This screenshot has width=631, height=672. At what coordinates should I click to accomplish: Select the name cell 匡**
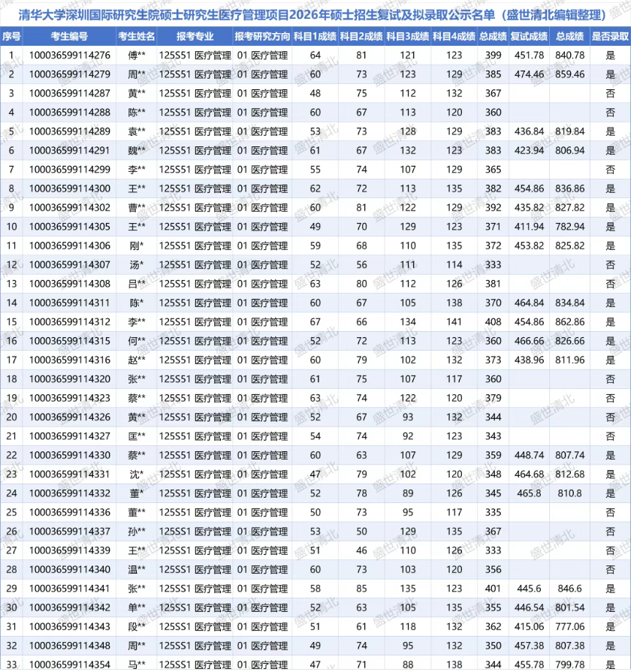tap(137, 436)
